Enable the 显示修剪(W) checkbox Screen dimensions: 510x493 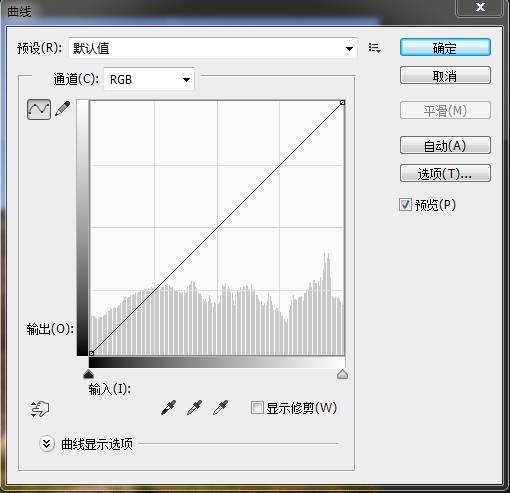[x=257, y=408]
